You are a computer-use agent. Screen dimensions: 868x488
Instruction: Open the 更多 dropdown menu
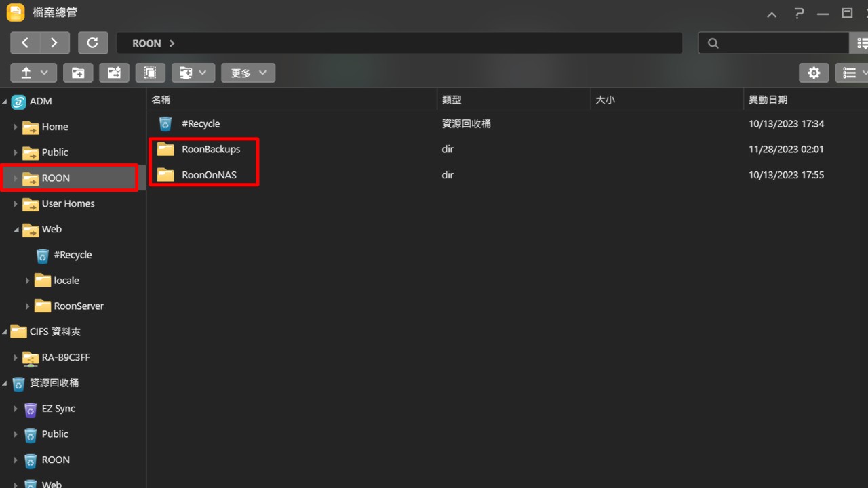[x=248, y=73]
